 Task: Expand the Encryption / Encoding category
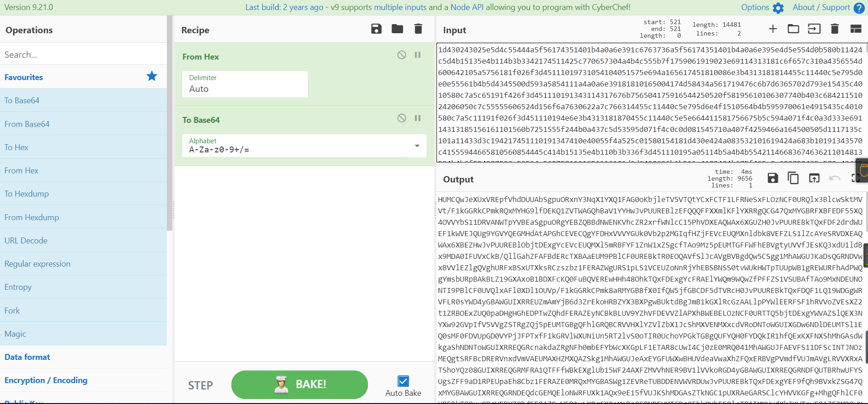coord(46,380)
